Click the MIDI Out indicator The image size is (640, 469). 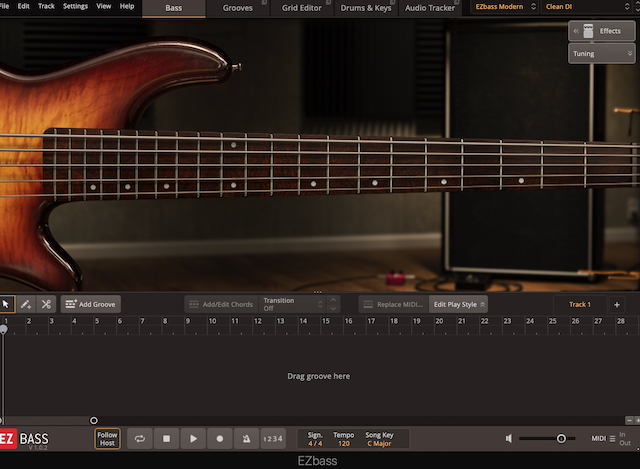click(x=625, y=443)
